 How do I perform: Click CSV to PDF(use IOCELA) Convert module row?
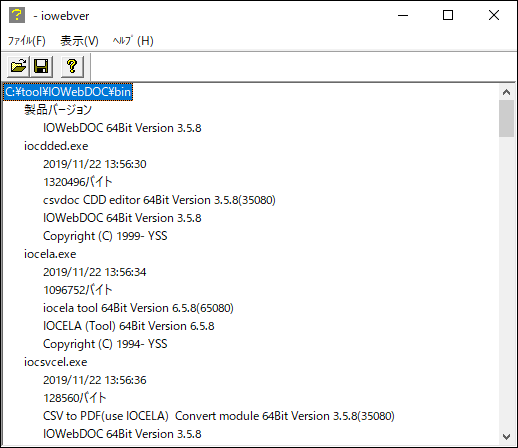click(x=219, y=416)
